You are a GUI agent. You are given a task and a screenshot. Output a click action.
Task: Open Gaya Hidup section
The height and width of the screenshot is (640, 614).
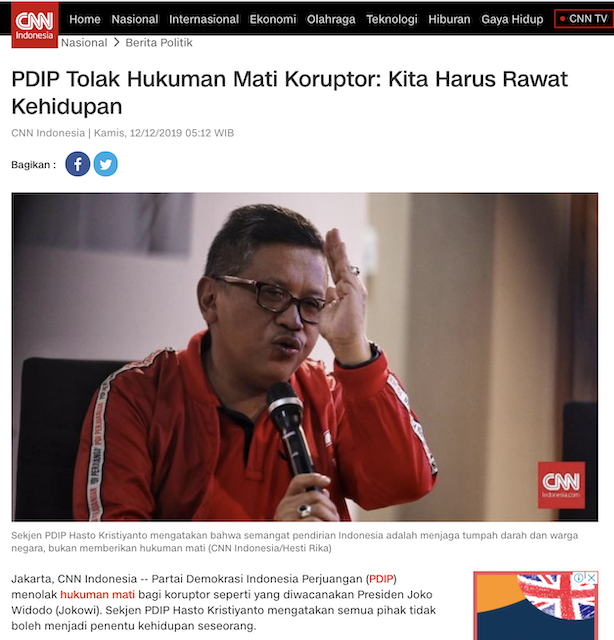pos(512,19)
